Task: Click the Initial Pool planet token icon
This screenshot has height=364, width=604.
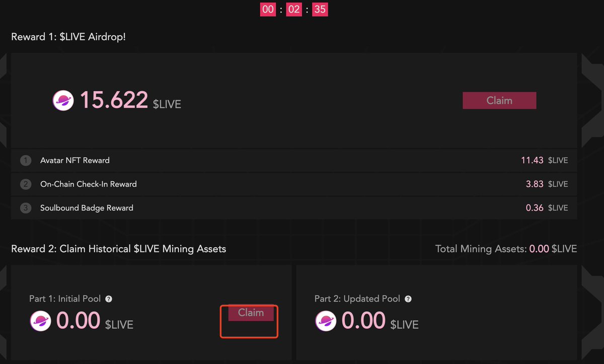Action: 40,321
